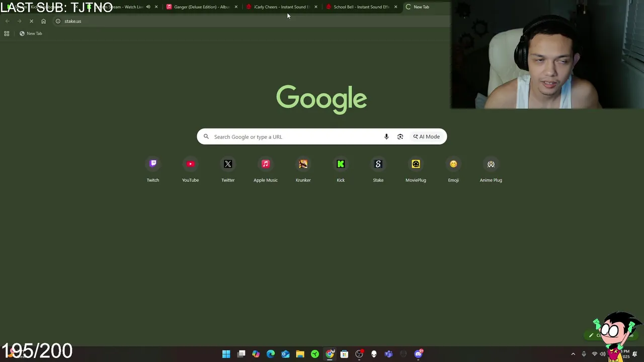644x362 pixels.
Task: Open the Emoji shortcut tile
Action: tap(453, 170)
